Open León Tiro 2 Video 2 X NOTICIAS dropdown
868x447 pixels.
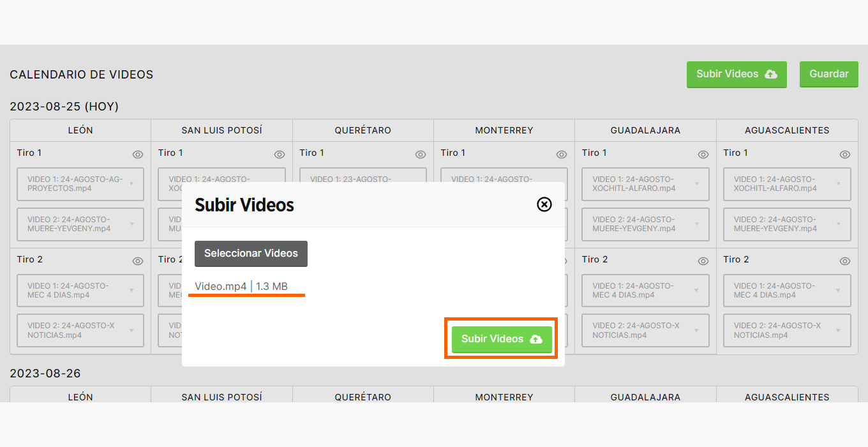[80, 330]
